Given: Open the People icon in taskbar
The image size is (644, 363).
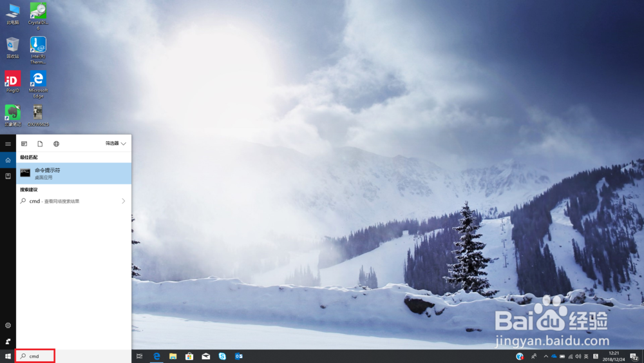Looking at the screenshot, I should (534, 356).
